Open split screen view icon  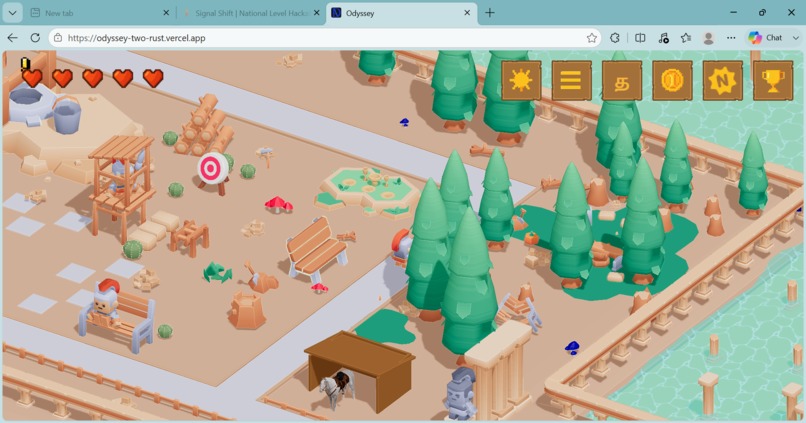pyautogui.click(x=640, y=38)
